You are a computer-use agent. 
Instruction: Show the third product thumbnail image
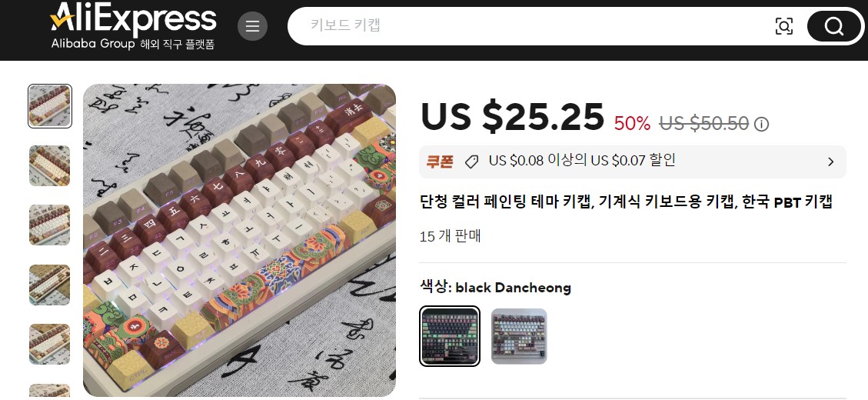(50, 225)
